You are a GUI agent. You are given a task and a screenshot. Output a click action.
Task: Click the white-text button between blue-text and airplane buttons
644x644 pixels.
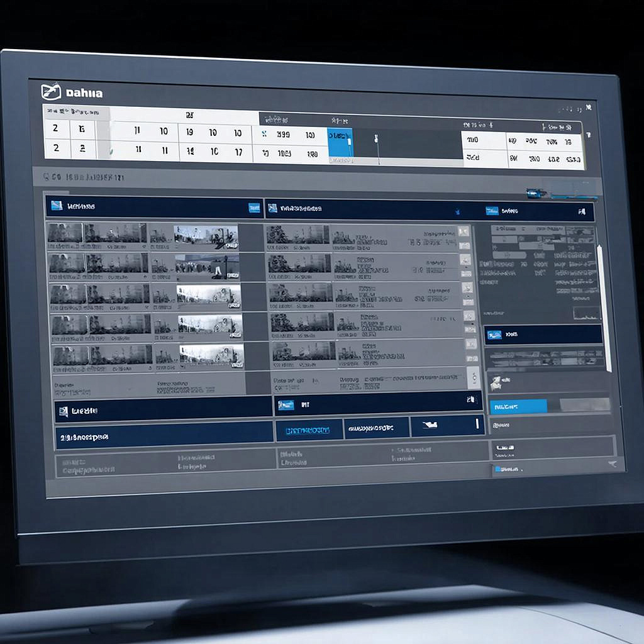tap(376, 428)
